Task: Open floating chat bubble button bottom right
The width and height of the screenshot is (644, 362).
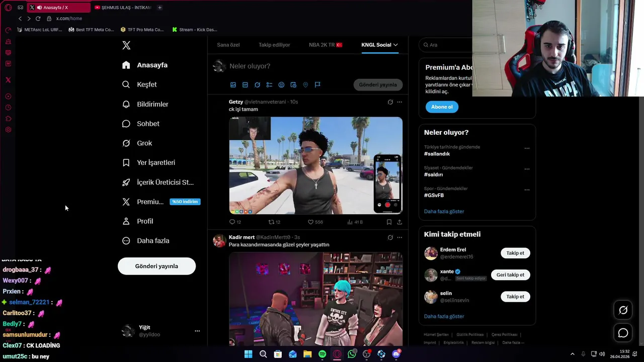Action: pyautogui.click(x=623, y=333)
